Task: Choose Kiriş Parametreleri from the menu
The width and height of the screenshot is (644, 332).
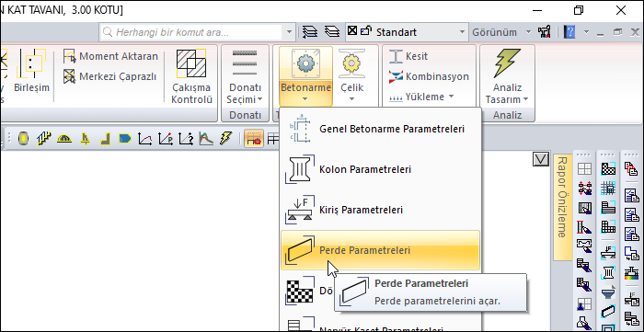Action: [380, 210]
